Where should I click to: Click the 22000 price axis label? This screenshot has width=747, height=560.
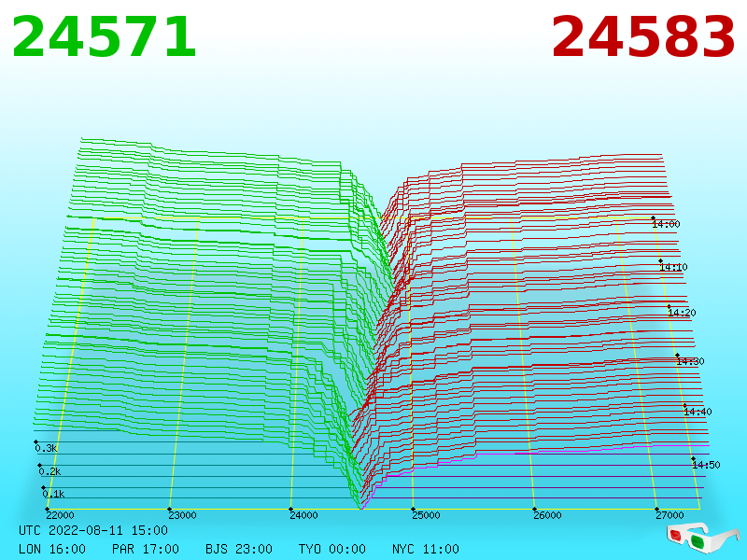(60, 515)
